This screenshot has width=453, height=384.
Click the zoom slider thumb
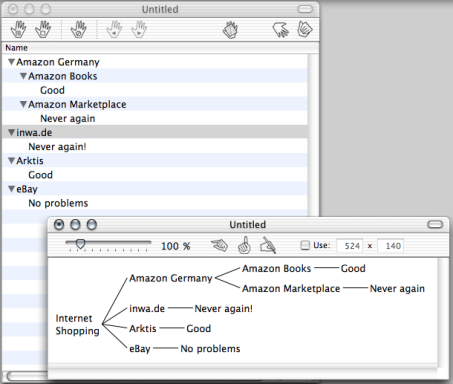pos(80,244)
